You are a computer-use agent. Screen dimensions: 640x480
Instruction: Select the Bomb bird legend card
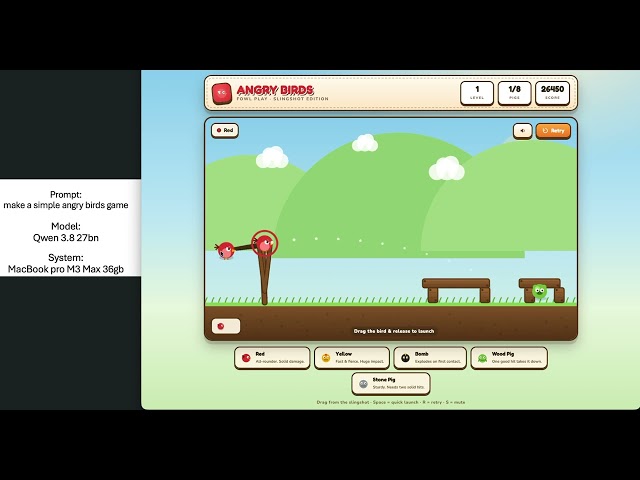pos(430,358)
